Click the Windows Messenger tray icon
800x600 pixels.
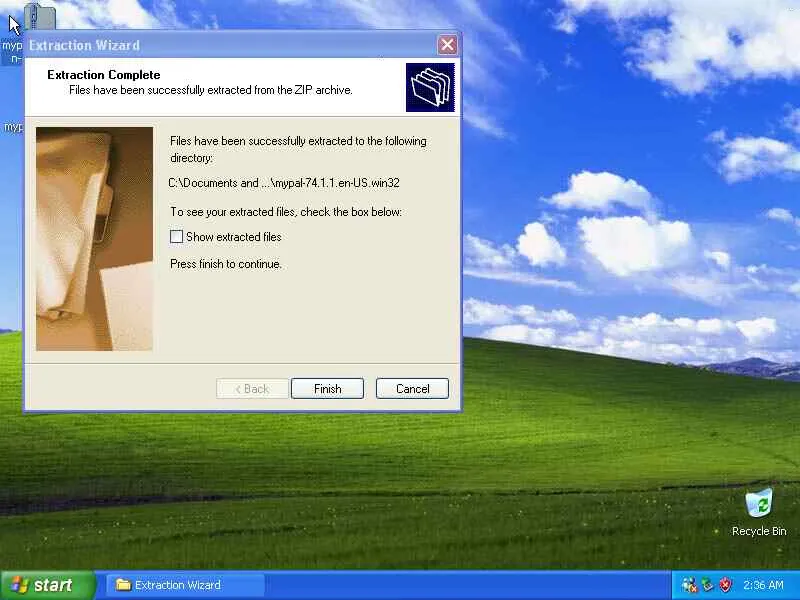click(x=689, y=585)
